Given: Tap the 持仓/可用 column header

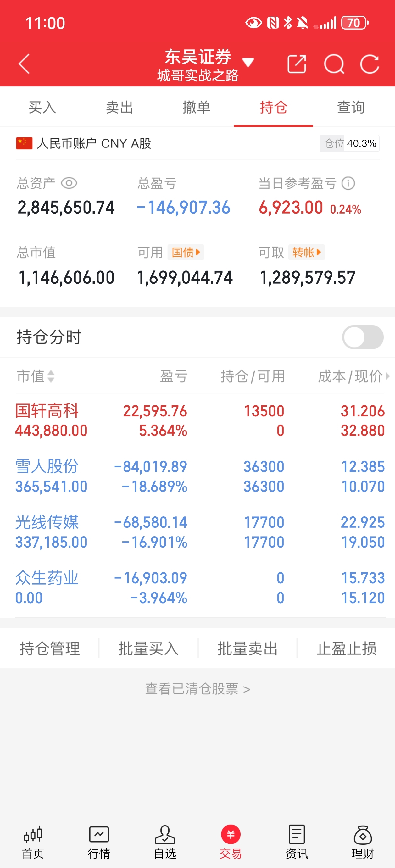Looking at the screenshot, I should click(253, 376).
